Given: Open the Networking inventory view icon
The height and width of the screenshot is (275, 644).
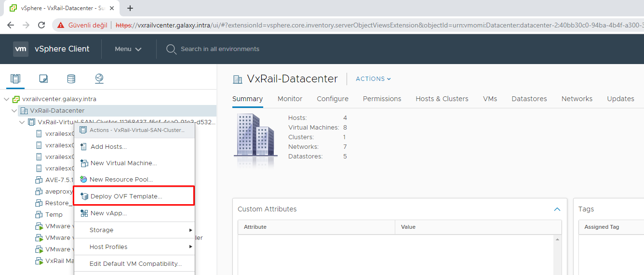Looking at the screenshot, I should point(99,79).
